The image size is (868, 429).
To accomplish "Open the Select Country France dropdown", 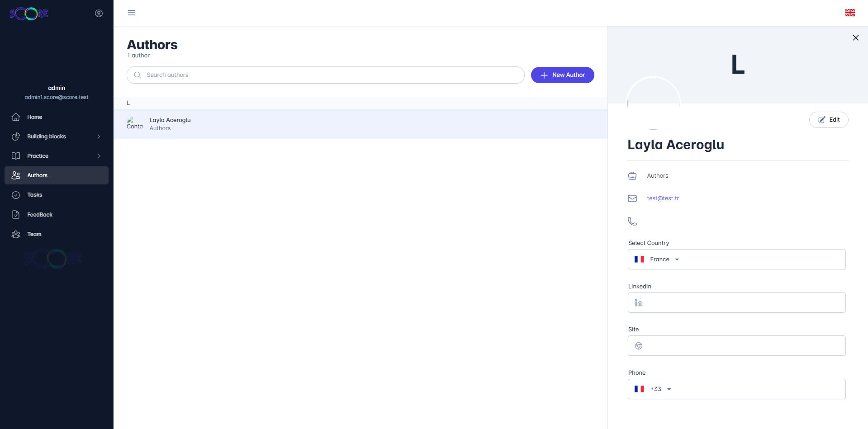I will click(x=657, y=259).
